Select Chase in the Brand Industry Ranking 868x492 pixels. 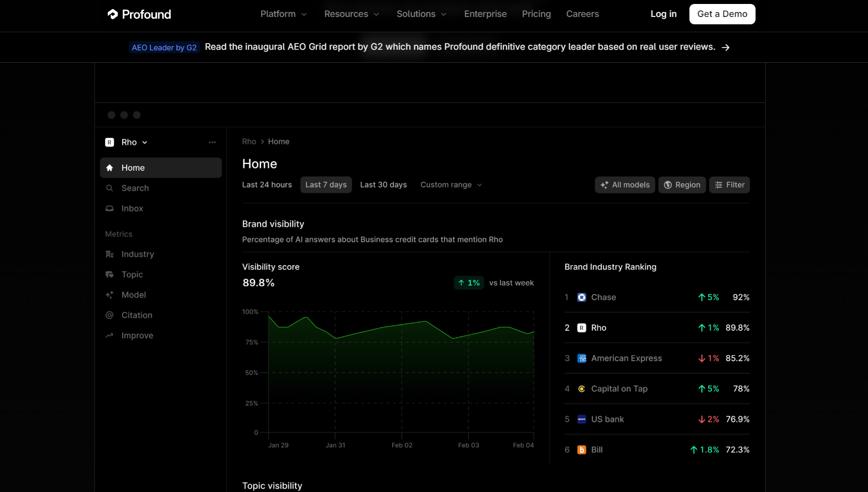click(603, 297)
